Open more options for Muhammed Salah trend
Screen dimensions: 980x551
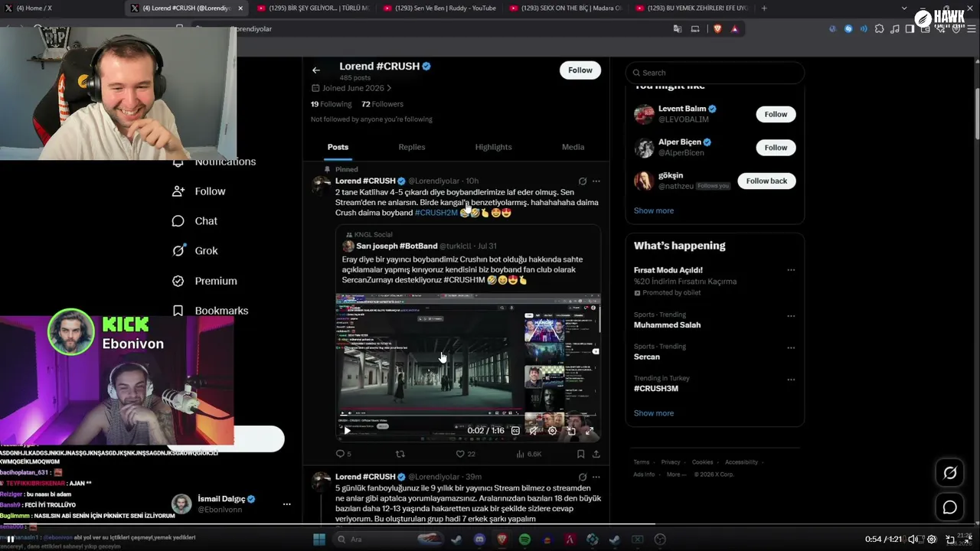click(791, 316)
